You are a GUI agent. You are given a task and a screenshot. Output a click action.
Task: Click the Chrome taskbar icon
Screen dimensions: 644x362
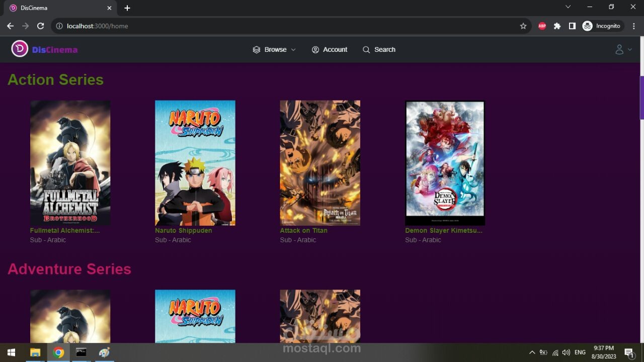pos(58,352)
